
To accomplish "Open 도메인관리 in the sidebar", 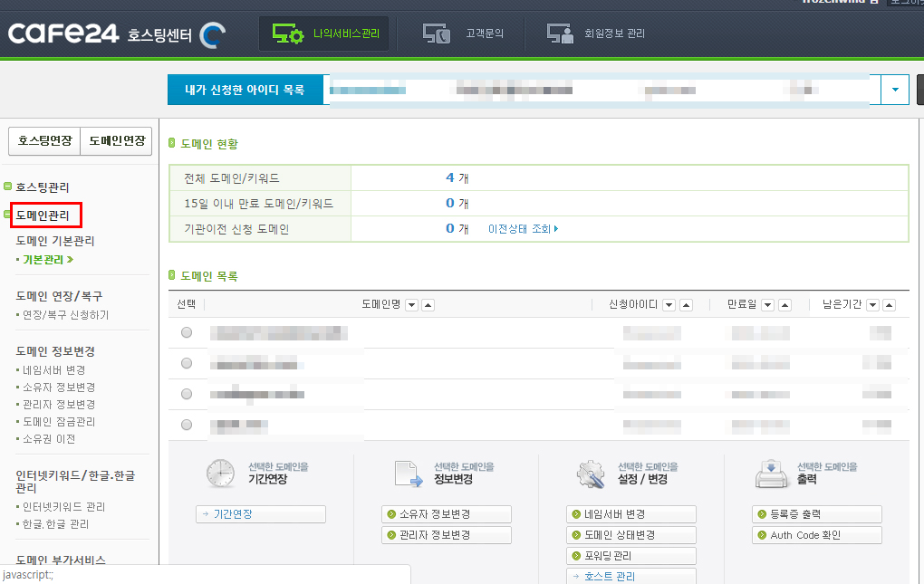I will click(x=43, y=215).
